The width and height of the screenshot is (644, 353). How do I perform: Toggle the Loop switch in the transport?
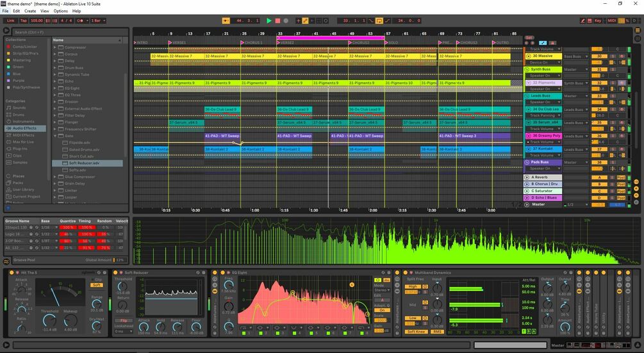(379, 21)
